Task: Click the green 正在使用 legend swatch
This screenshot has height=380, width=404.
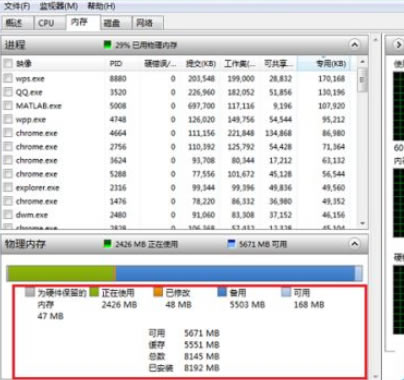Action: click(x=95, y=292)
